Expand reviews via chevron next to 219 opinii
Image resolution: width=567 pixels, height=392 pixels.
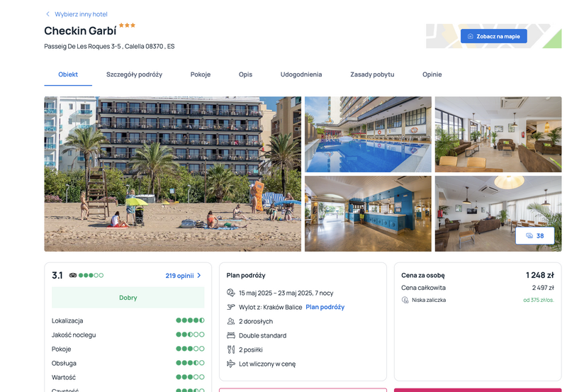click(x=199, y=276)
